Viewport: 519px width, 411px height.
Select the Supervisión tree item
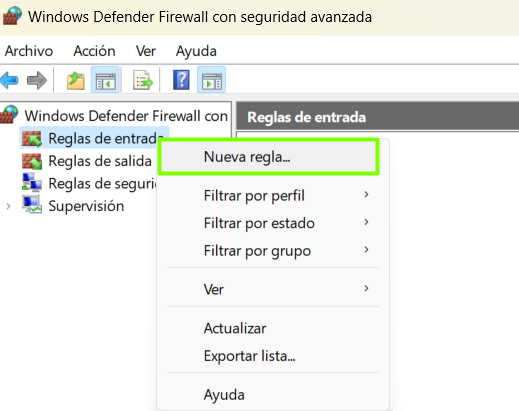(86, 206)
